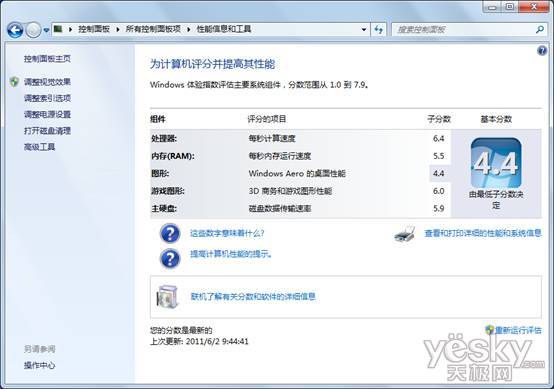Click the magnifier search icon
Image resolution: width=554 pixels, height=389 pixels.
point(540,29)
